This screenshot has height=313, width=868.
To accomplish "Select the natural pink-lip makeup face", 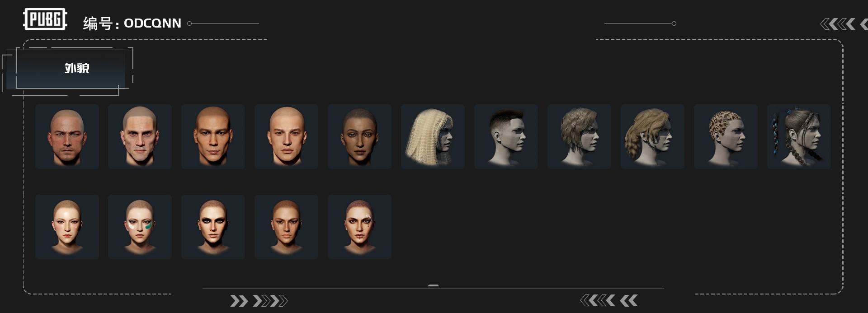I will tap(67, 227).
